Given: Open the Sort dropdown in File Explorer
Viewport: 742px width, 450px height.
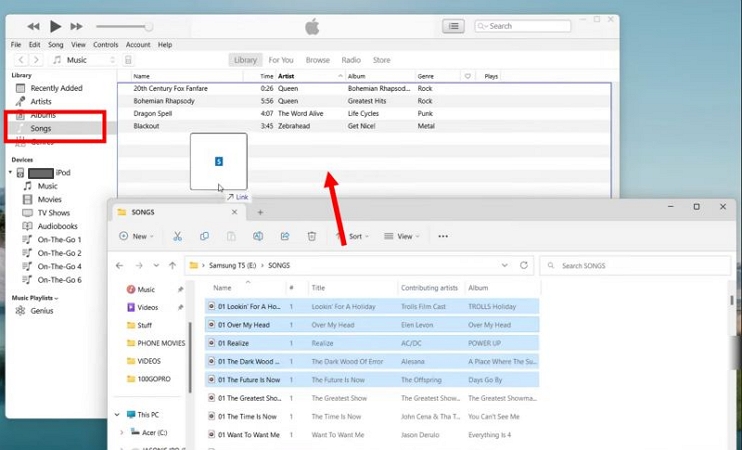Looking at the screenshot, I should click(353, 236).
